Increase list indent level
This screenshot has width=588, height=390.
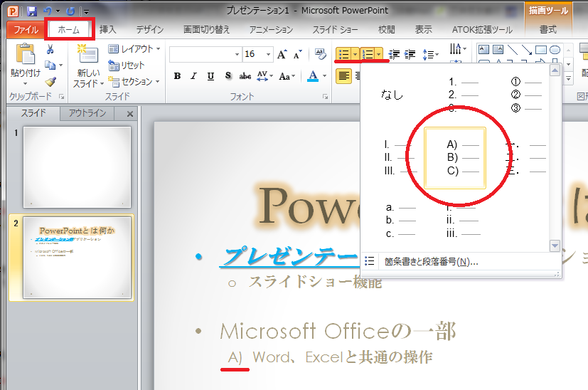[x=410, y=55]
